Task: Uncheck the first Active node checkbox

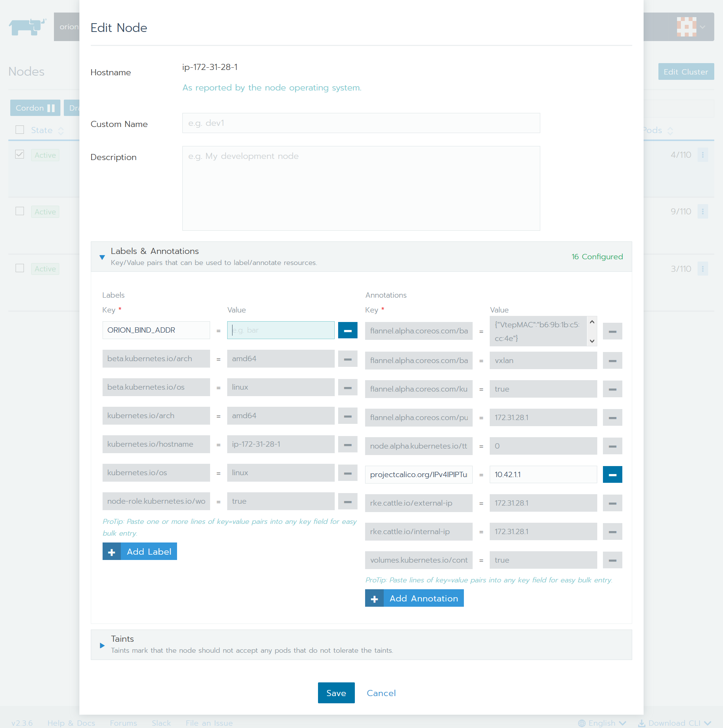Action: tap(20, 154)
